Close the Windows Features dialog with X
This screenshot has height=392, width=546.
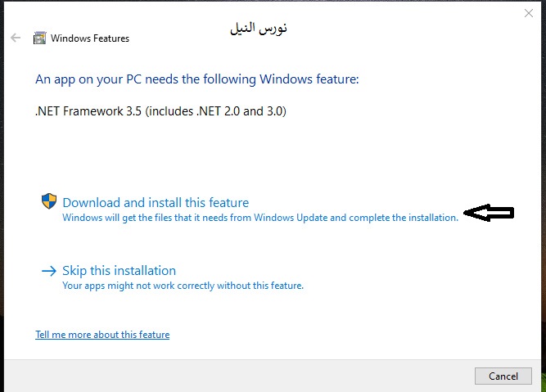click(529, 14)
